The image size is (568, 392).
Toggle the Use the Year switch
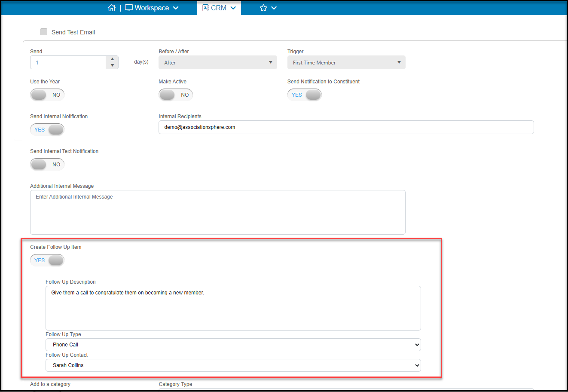[x=47, y=95]
